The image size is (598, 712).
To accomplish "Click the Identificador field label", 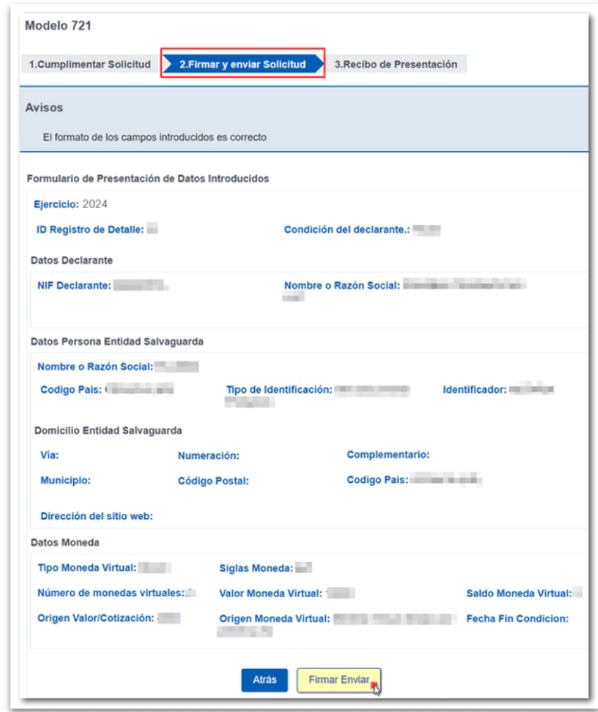I will pyautogui.click(x=474, y=390).
